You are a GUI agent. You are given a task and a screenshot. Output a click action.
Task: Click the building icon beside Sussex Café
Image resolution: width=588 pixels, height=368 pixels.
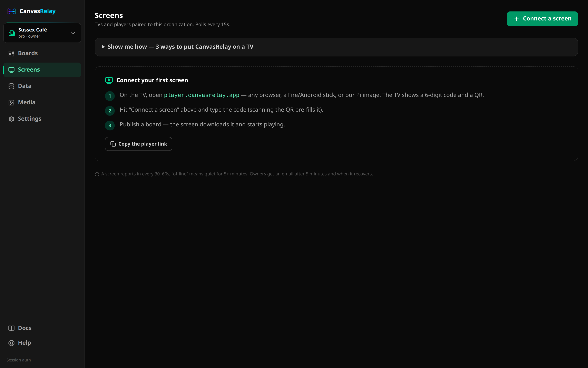[x=12, y=33]
